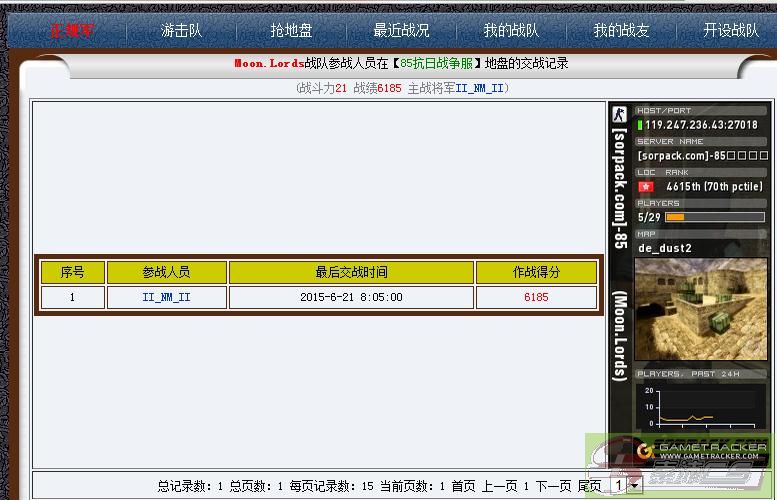Click the row number 1 cell

[x=73, y=297]
